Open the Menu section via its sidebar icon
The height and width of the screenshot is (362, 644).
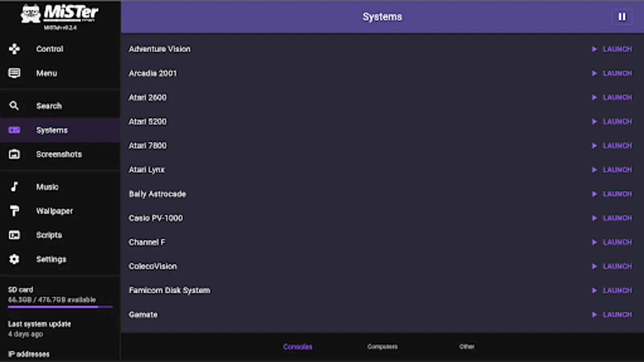[x=14, y=73]
